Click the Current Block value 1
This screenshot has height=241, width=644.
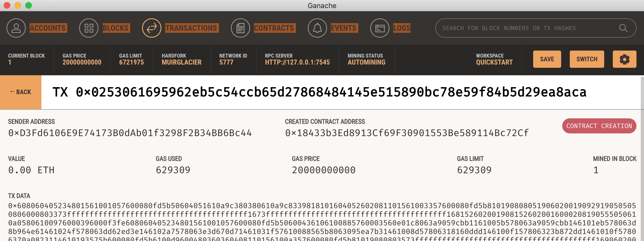(x=10, y=62)
